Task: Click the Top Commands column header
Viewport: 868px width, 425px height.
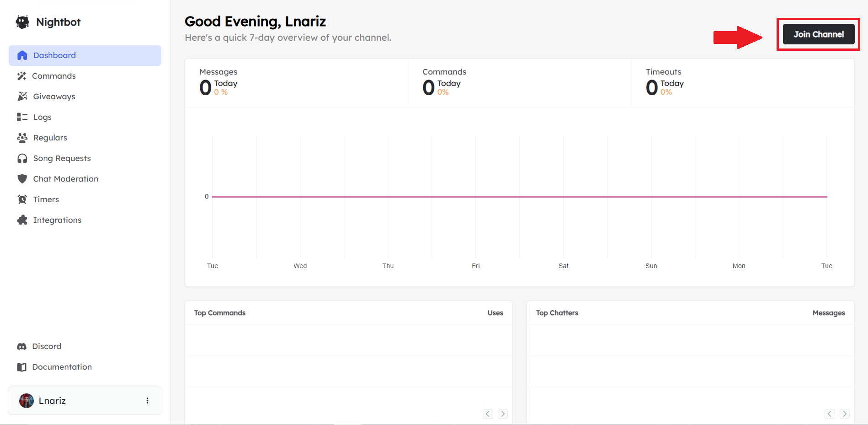Action: point(220,313)
